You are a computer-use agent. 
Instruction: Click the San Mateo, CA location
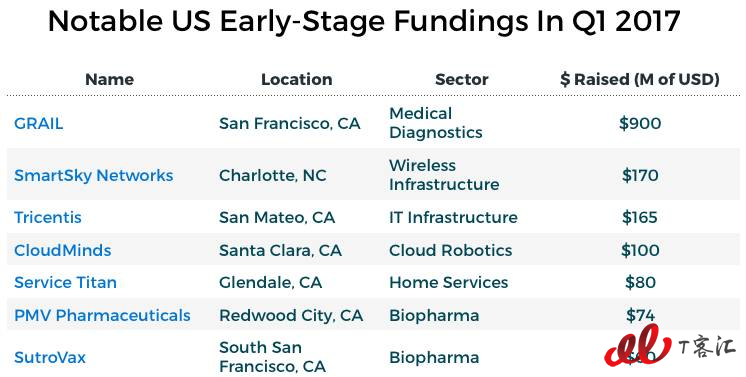[x=277, y=218]
